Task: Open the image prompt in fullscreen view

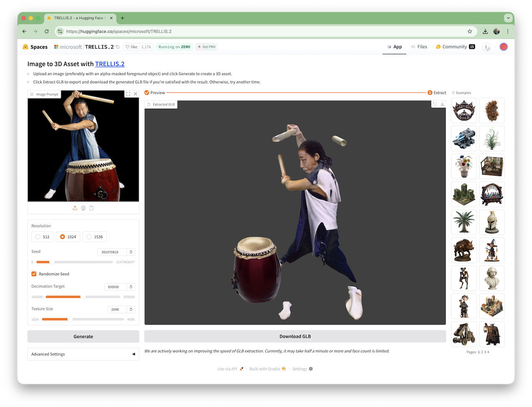Action: point(128,94)
